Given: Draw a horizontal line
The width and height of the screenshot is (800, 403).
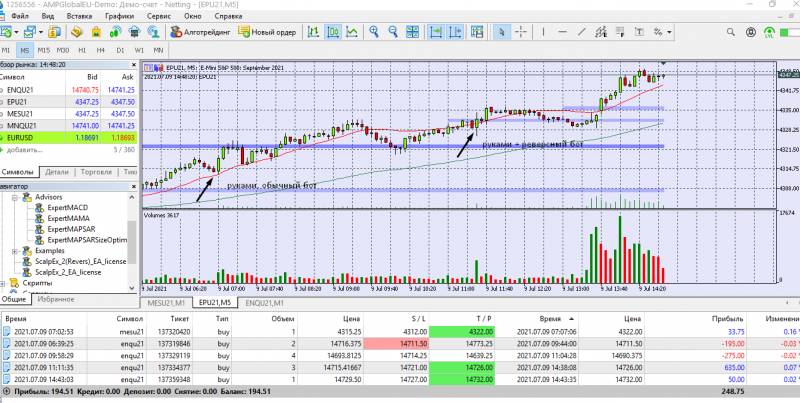Looking at the screenshot, I should point(562,32).
